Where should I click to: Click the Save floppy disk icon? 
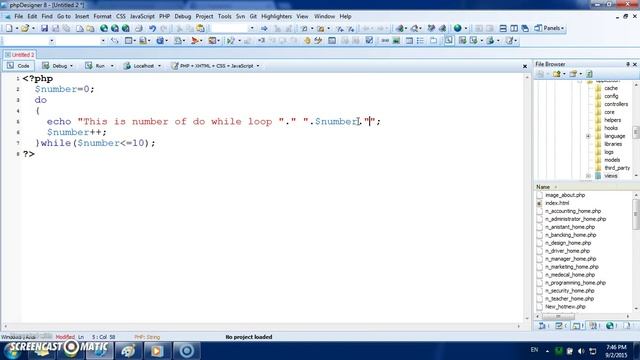pyautogui.click(x=44, y=28)
